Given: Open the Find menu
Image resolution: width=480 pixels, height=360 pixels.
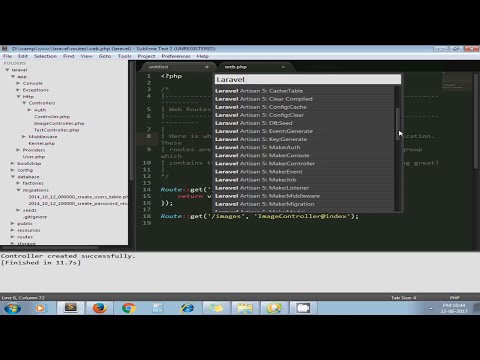Looking at the screenshot, I should point(69,56).
